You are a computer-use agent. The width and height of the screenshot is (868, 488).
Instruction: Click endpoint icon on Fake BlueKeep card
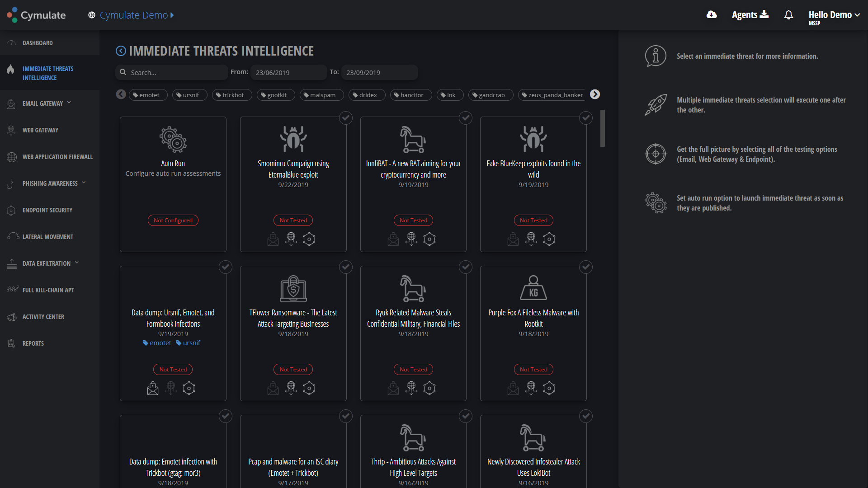[549, 239]
